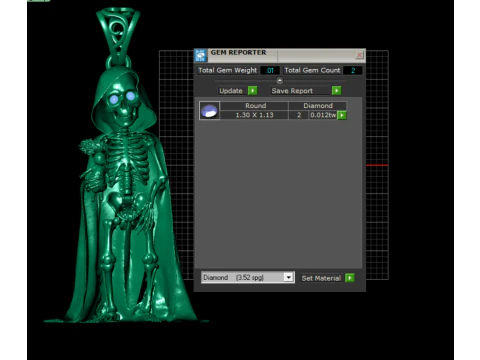Click the Total Gem Weight value field
Viewport: 480px width, 360px height.
click(270, 70)
